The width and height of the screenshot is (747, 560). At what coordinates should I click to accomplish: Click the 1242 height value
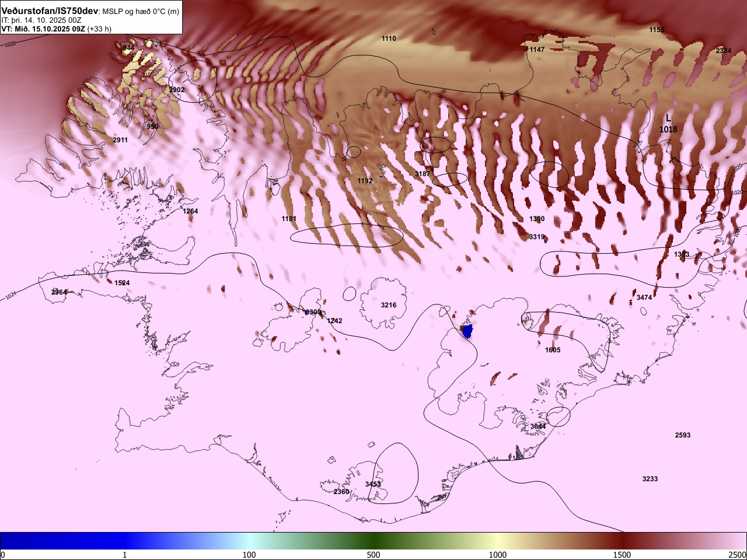pyautogui.click(x=334, y=321)
